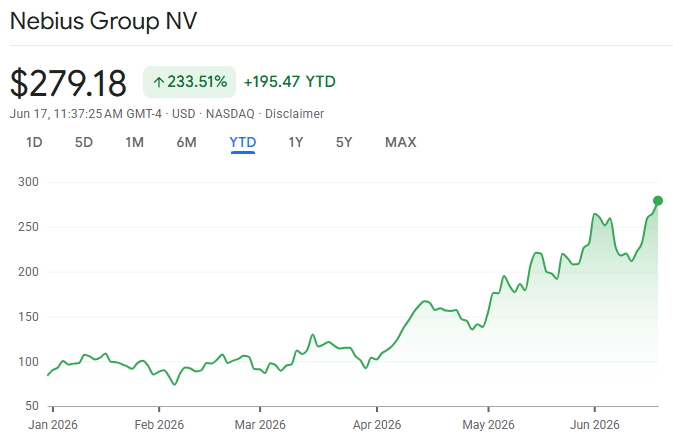Click the Jan 2026 axis label
Image resolution: width=673 pixels, height=441 pixels.
53,425
